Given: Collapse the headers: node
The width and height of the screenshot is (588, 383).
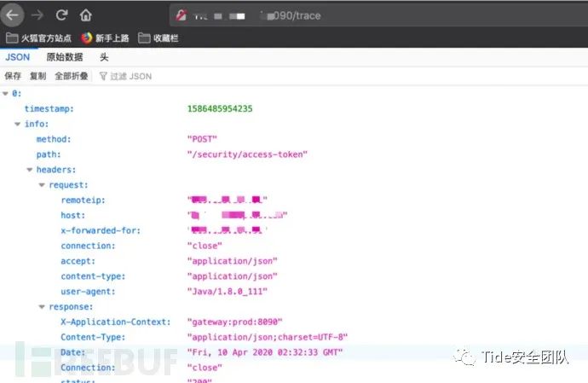Looking at the screenshot, I should coord(30,170).
